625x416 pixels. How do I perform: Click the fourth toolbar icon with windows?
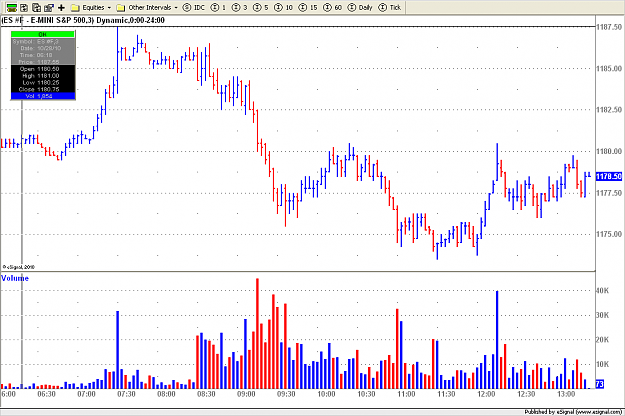click(49, 7)
